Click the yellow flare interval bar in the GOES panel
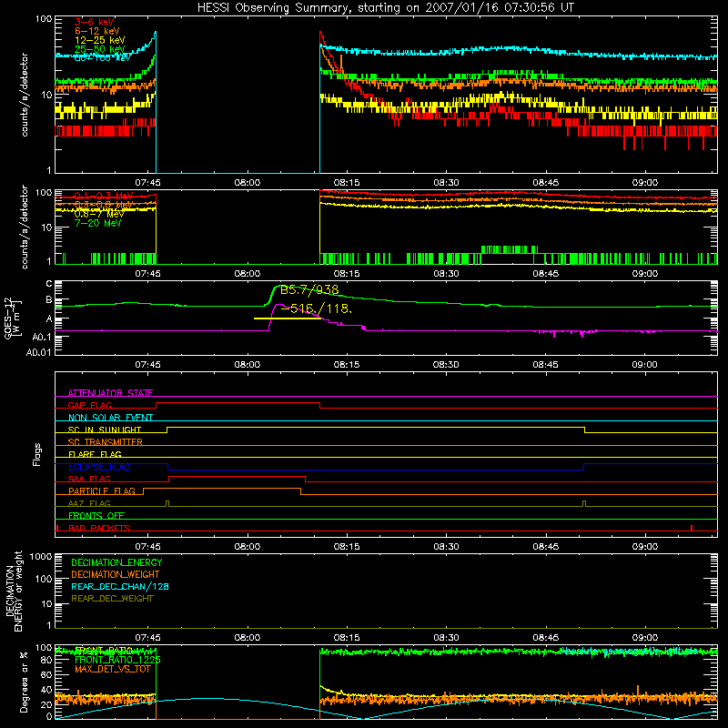This screenshot has height=728, width=728. (287, 318)
